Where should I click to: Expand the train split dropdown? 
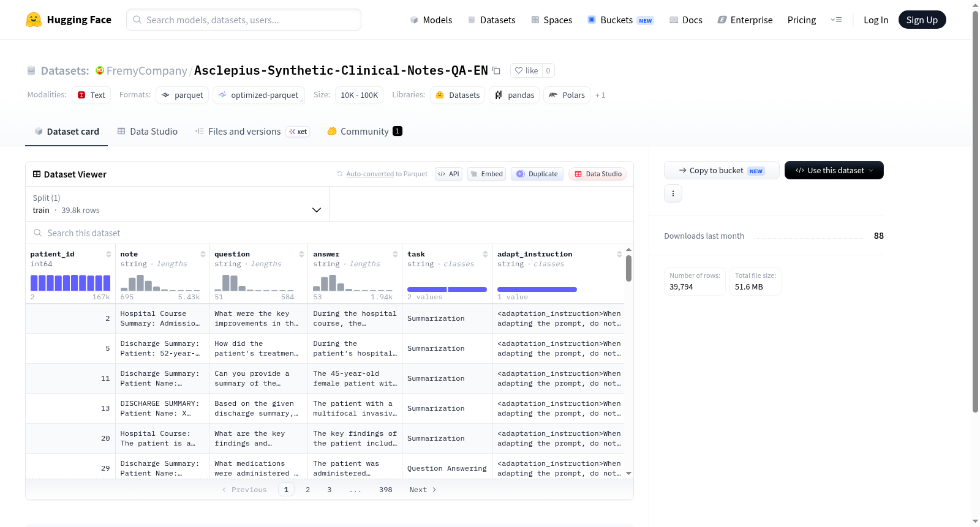pyautogui.click(x=178, y=204)
